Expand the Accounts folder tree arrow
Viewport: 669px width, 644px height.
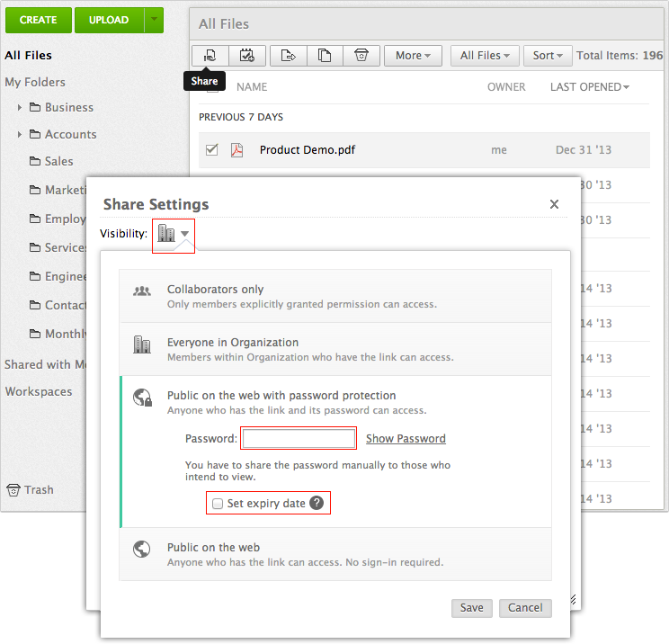(19, 134)
